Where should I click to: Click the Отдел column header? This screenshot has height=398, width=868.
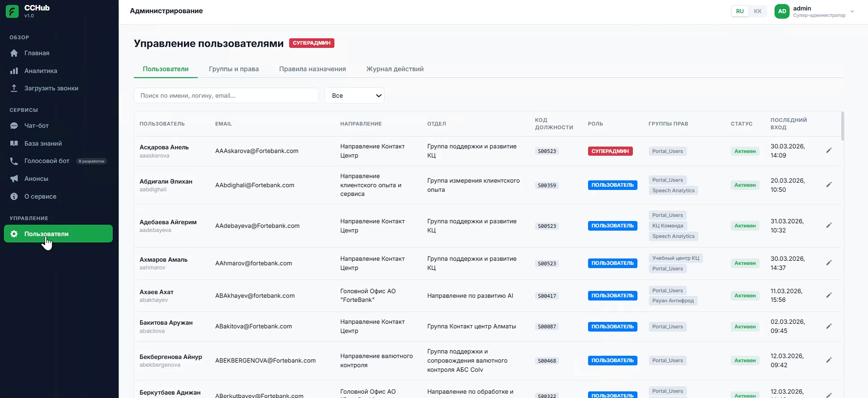coord(436,124)
